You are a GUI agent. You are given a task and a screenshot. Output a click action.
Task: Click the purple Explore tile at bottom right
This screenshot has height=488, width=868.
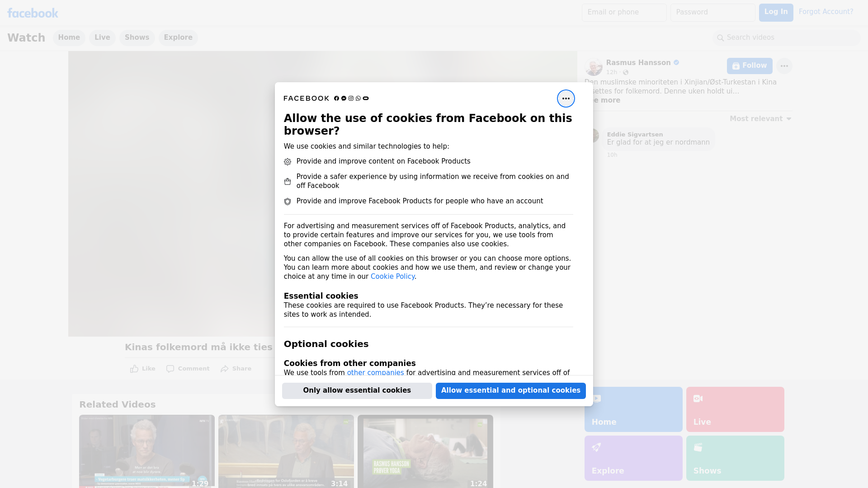[633, 458]
